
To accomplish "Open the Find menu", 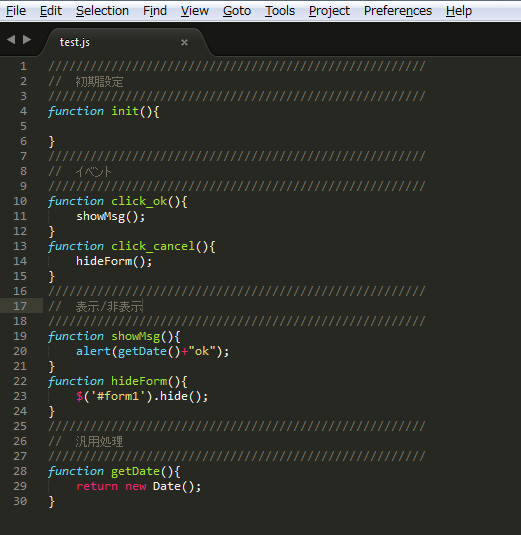I will click(x=155, y=11).
